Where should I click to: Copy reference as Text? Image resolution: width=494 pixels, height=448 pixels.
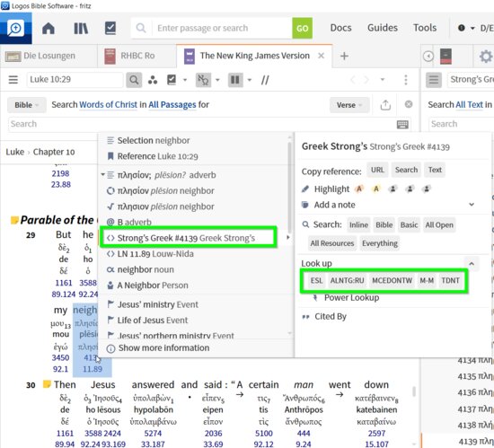[x=435, y=170]
